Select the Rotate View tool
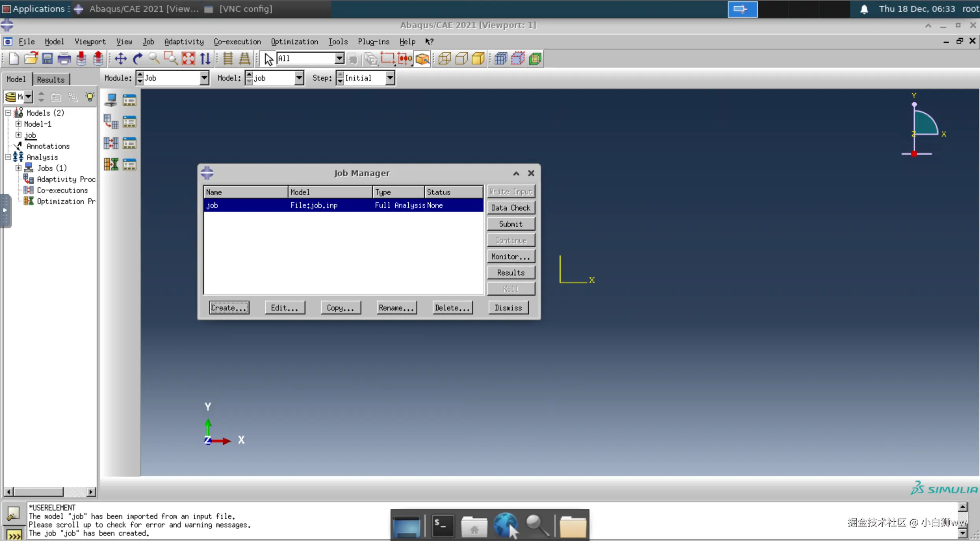Viewport: 980px width, 541px height. click(137, 59)
